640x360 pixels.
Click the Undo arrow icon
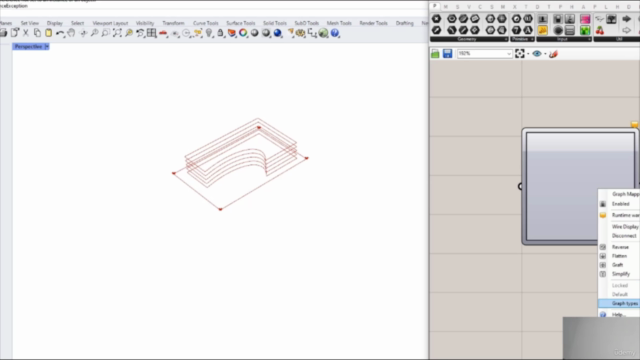click(x=60, y=33)
